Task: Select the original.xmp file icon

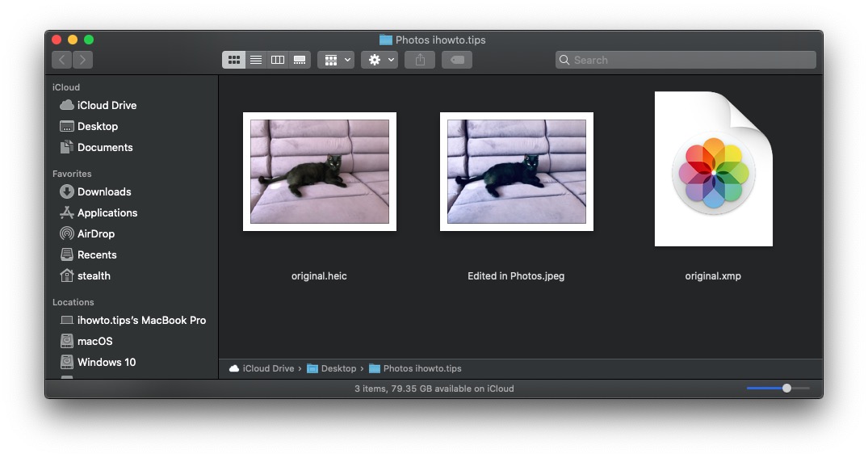Action: [x=713, y=170]
